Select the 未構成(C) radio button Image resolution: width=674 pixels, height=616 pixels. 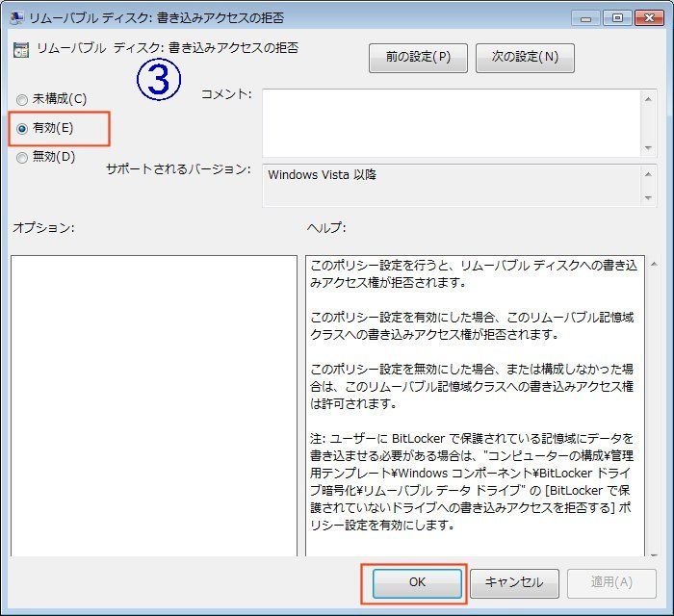22,100
